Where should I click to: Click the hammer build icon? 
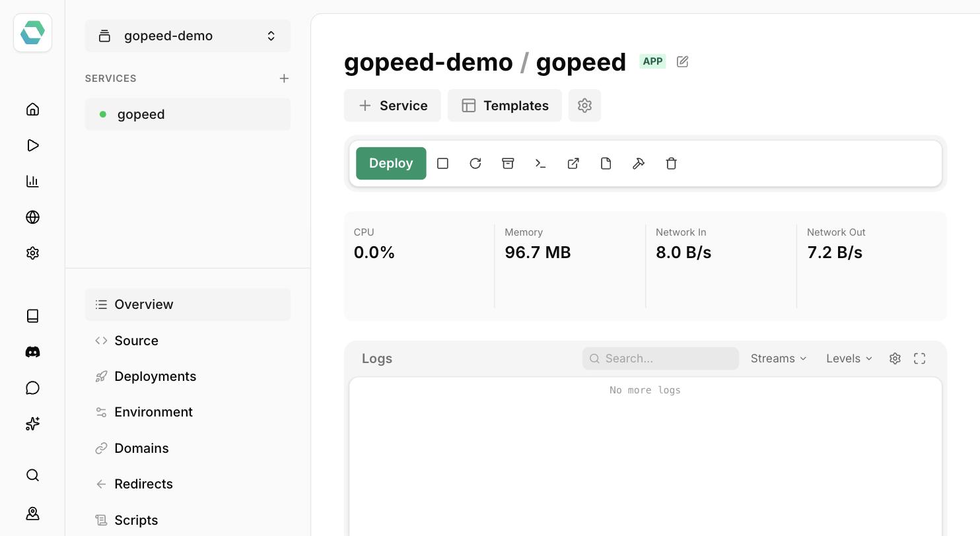639,163
